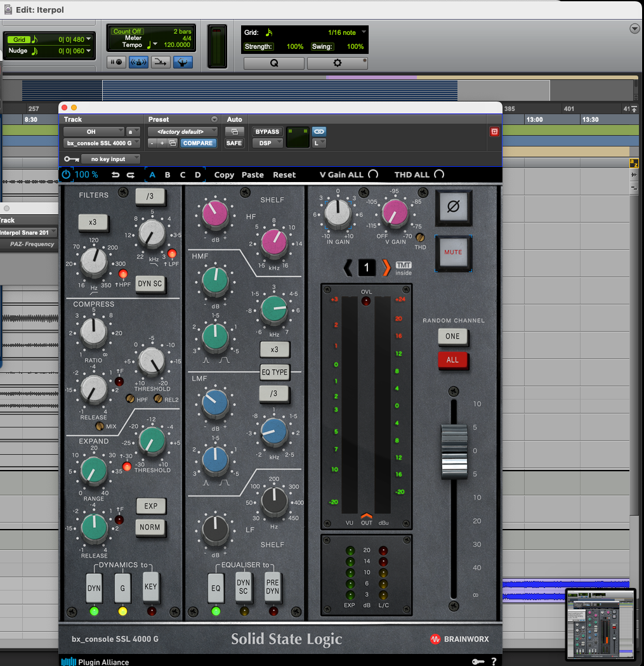
Task: Click the red target button at plugin header right
Action: click(x=494, y=132)
